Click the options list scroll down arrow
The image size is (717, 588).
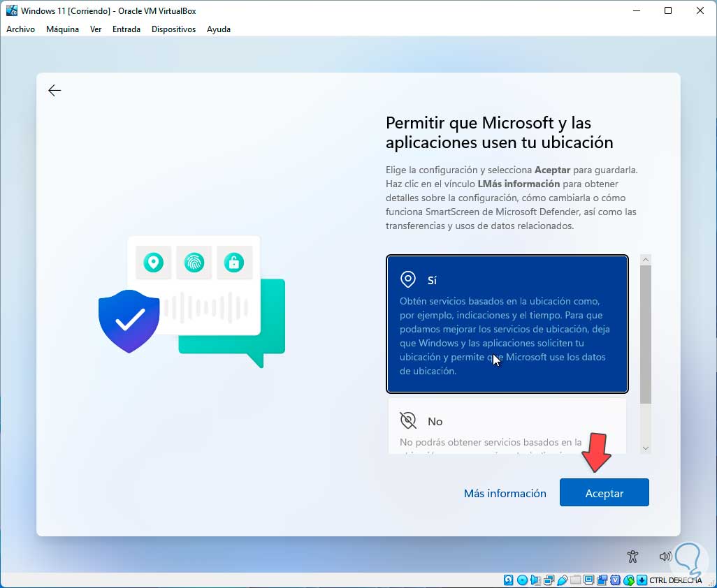coord(646,448)
